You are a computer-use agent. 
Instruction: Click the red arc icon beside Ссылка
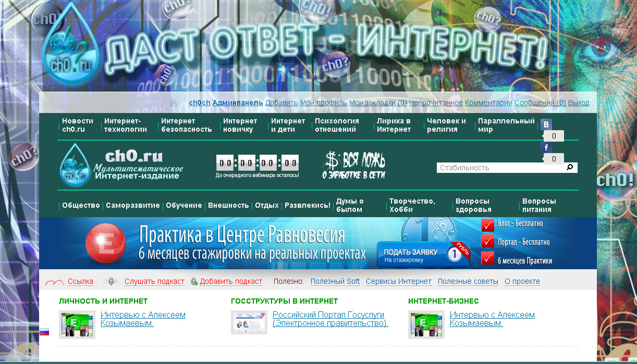[x=54, y=282]
